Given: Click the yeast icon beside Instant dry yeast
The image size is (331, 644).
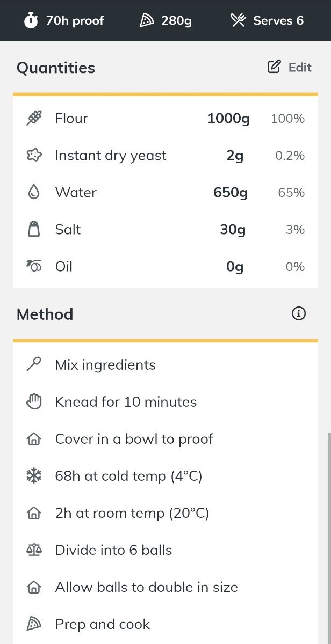Looking at the screenshot, I should (x=34, y=155).
